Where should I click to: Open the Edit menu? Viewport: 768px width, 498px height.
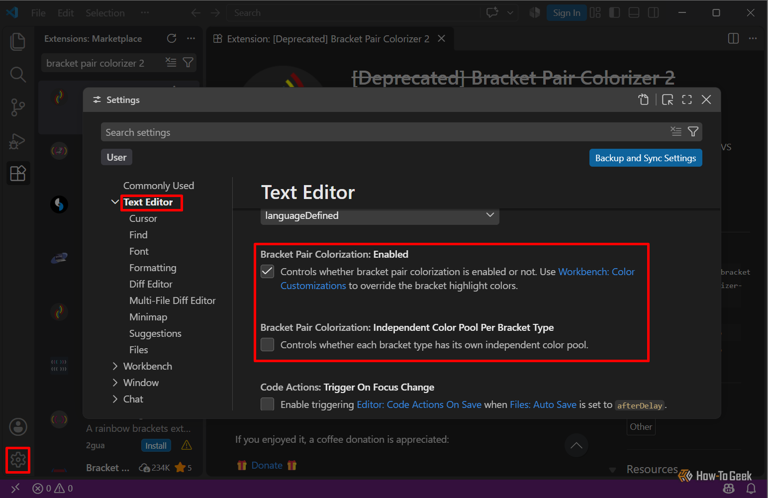[65, 13]
